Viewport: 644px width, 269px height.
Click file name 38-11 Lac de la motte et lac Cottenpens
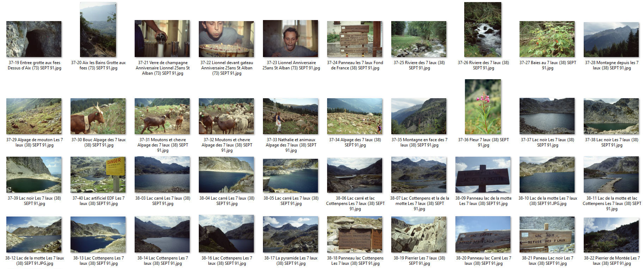pyautogui.click(x=612, y=204)
